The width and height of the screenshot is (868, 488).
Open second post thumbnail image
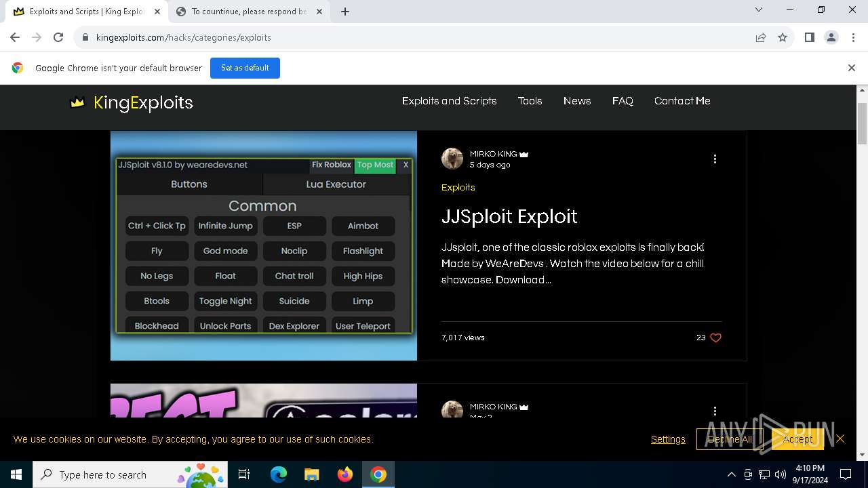[x=264, y=401]
